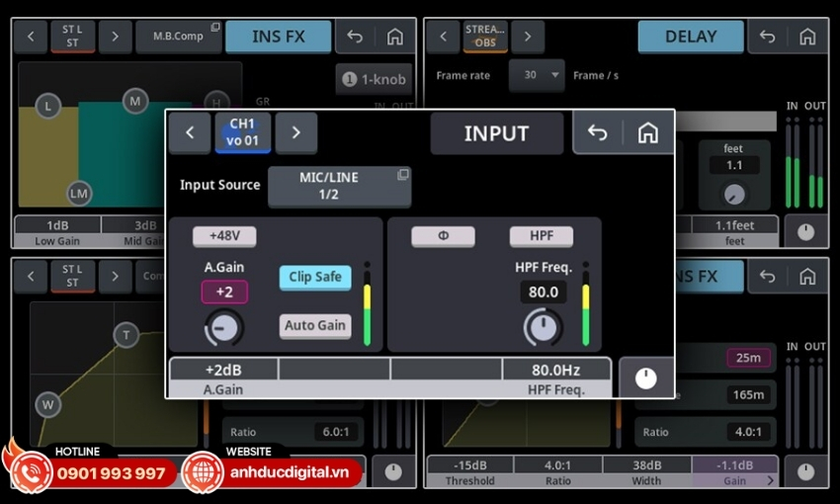
Task: Expand next parameters arrow beside Gain
Action: click(771, 480)
